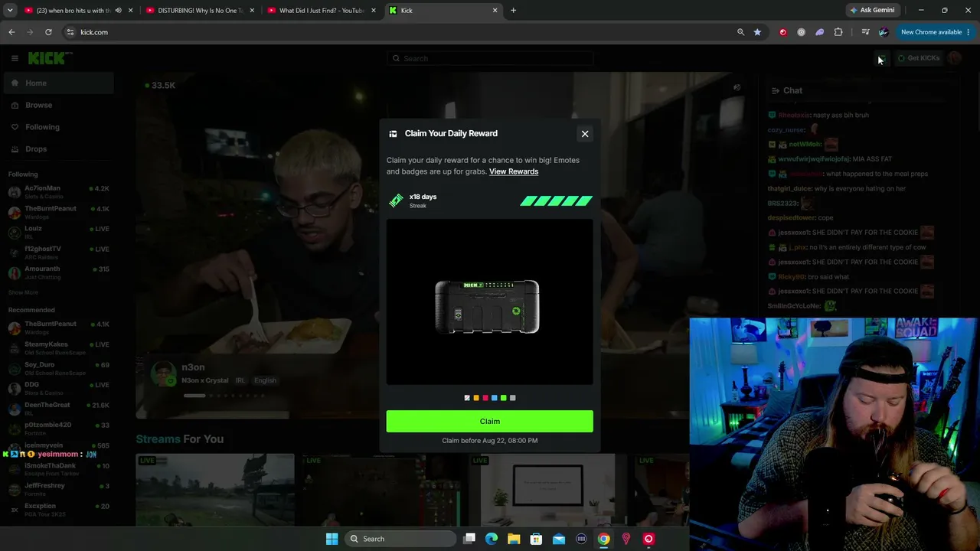980x551 pixels.
Task: Open Loulz channel in Following list
Action: [59, 232]
